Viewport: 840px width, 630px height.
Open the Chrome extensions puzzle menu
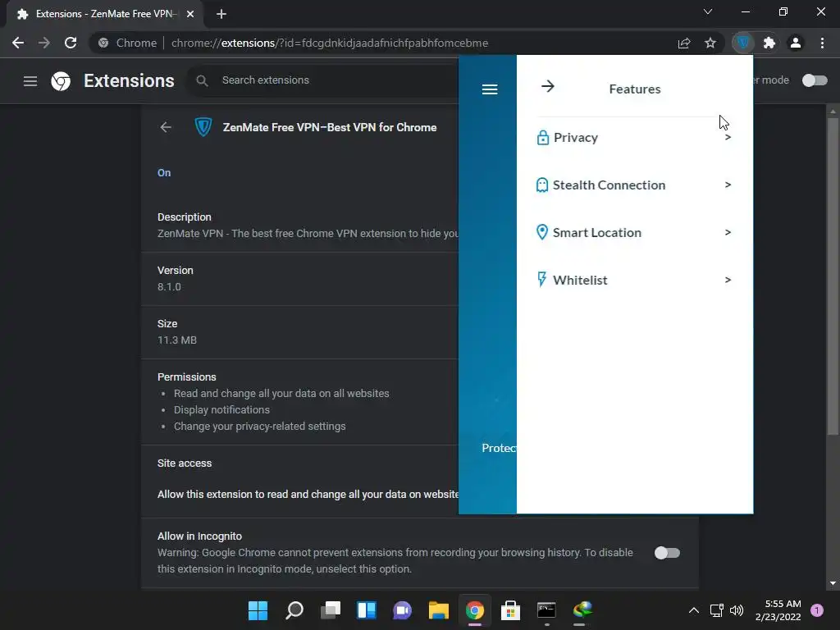click(x=769, y=43)
